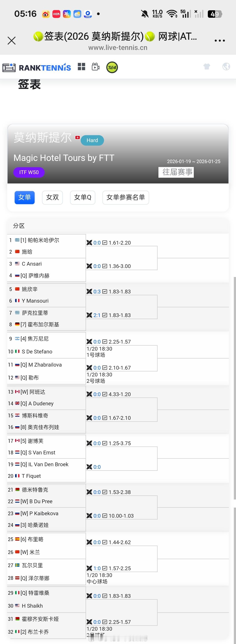
Task: Click the head-to-head swords icon for 帕帕米哈伊尔 match
Action: (x=89, y=242)
